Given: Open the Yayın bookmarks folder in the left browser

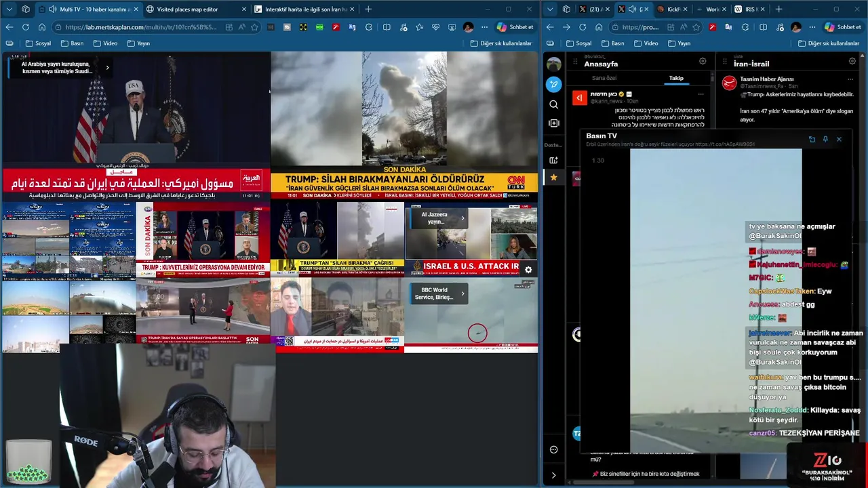Looking at the screenshot, I should [138, 43].
